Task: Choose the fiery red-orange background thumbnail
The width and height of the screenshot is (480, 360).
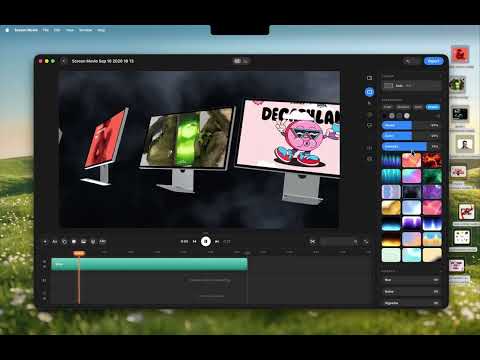Action: [432, 160]
